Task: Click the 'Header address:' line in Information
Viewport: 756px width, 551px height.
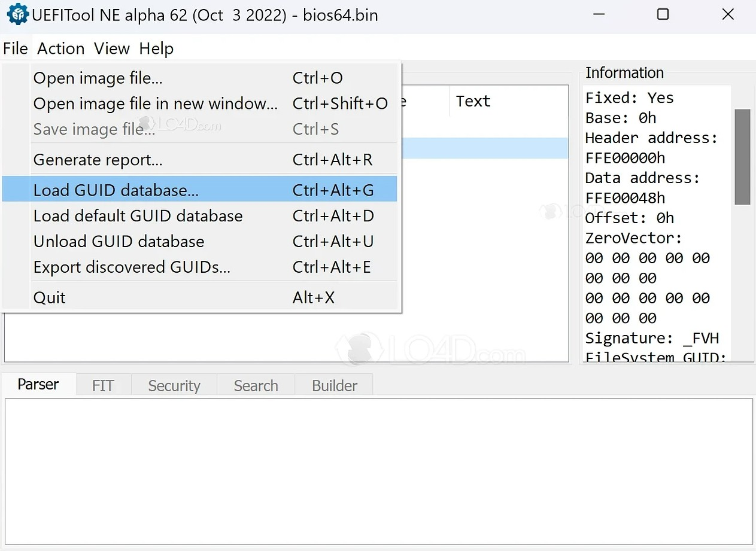Action: coord(651,138)
